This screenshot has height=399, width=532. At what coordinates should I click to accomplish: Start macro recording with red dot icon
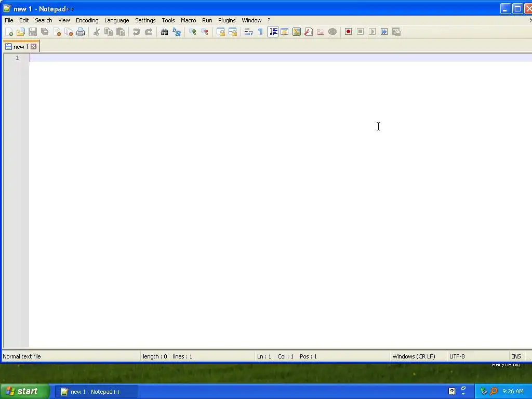349,32
